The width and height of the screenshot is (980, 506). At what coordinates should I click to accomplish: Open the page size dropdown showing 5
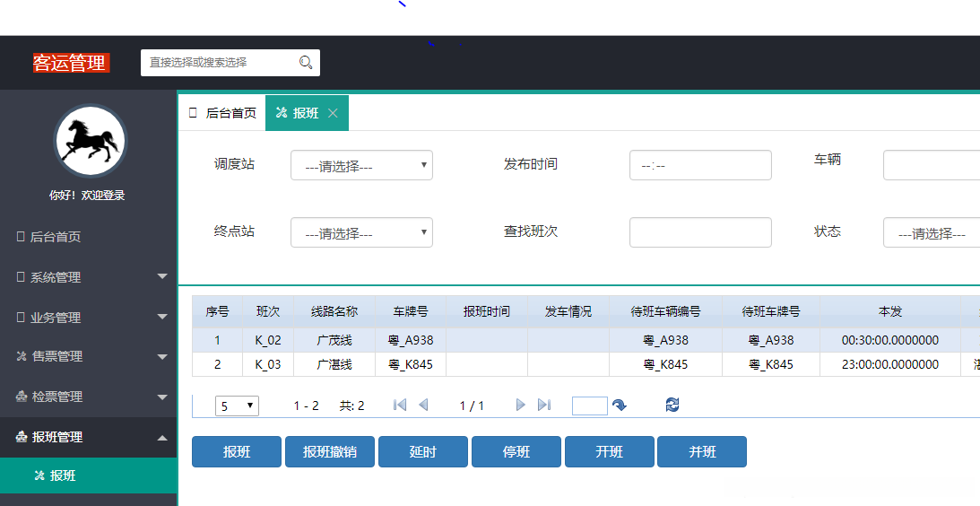tap(237, 406)
